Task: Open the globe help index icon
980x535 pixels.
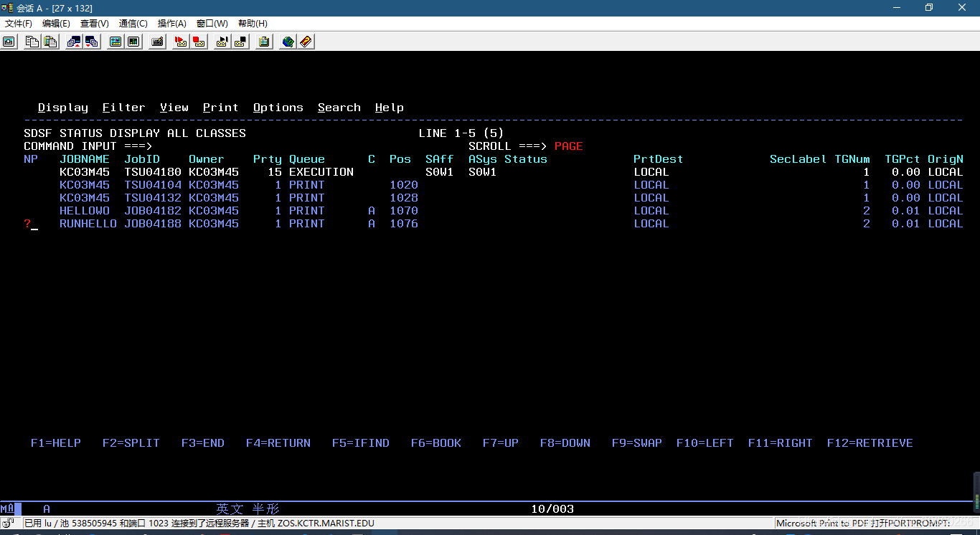Action: click(x=288, y=42)
